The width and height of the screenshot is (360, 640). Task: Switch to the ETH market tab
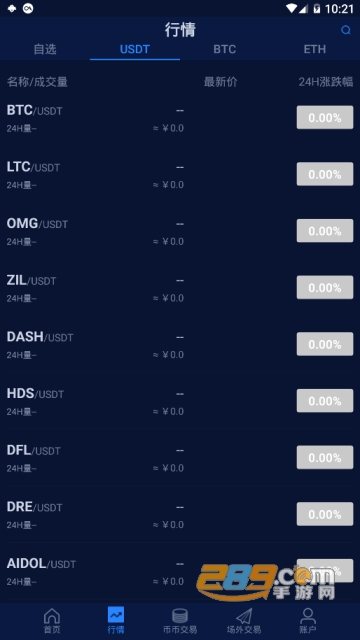click(315, 49)
